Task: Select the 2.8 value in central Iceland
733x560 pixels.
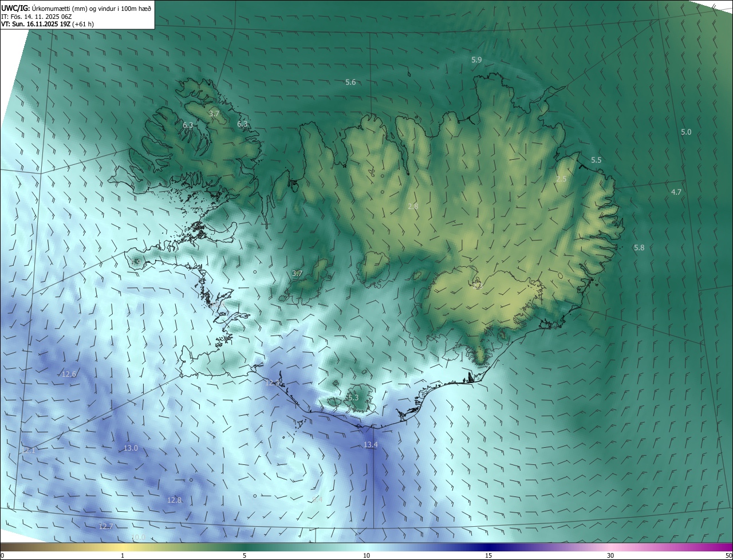Action: click(x=413, y=206)
